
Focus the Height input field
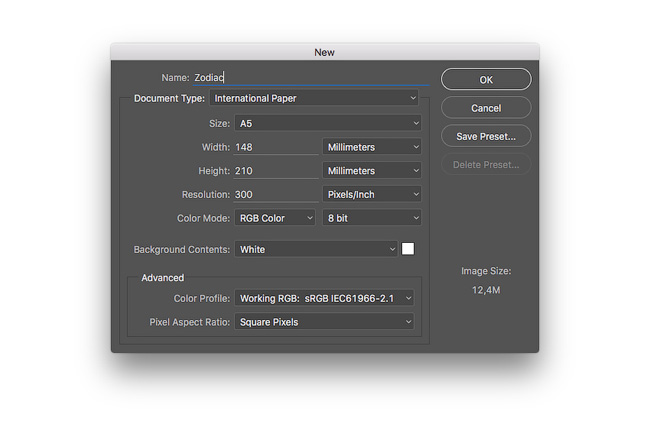click(x=276, y=171)
